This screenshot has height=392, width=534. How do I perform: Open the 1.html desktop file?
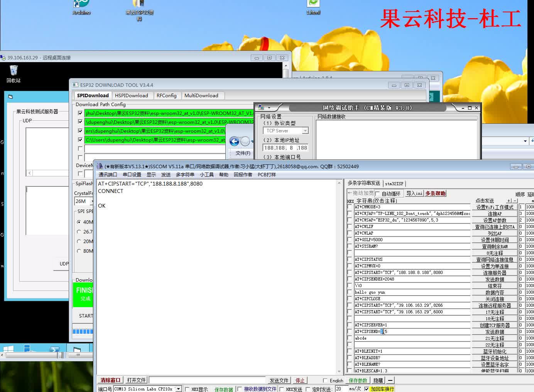[x=313, y=7]
